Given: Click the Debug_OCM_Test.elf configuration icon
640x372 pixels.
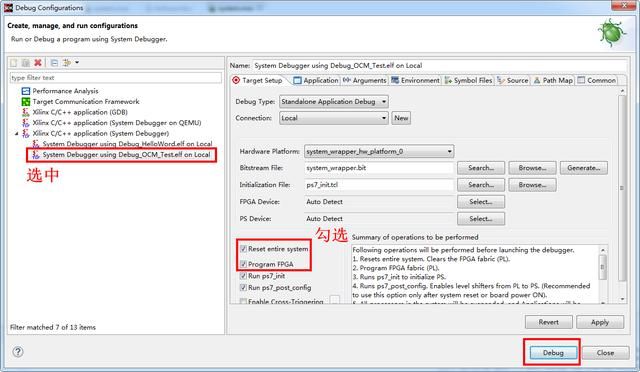Looking at the screenshot, I should point(36,154).
